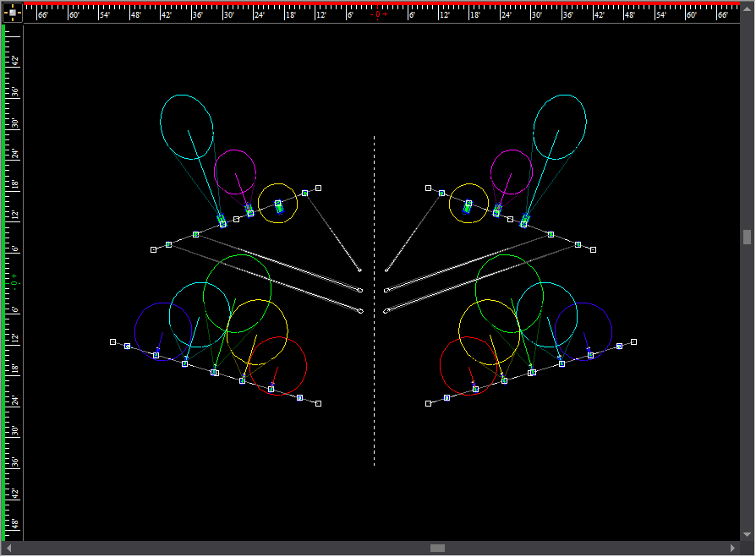
Task: Select the upper-right large cyan ellipse beam
Action: click(x=585, y=127)
